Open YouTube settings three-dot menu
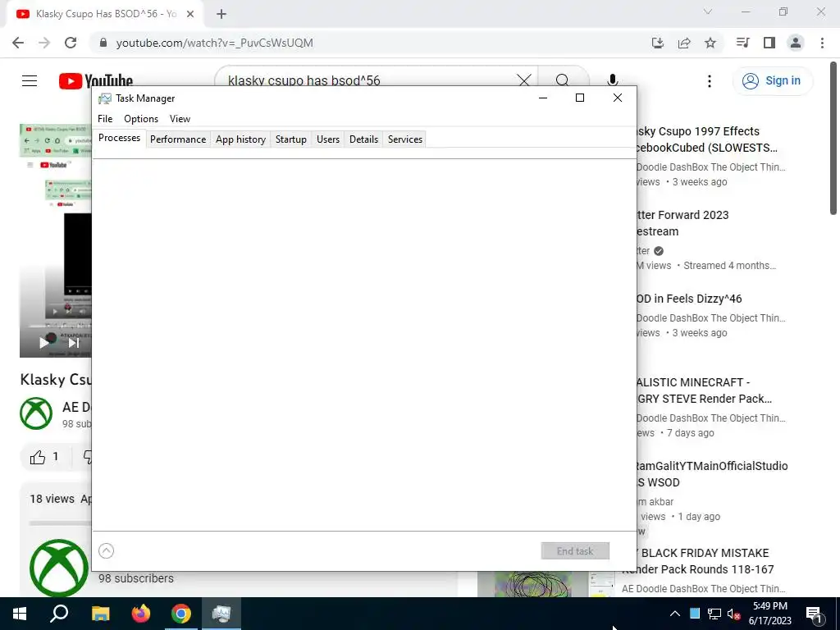Screen dimensions: 840x630 coord(710,81)
